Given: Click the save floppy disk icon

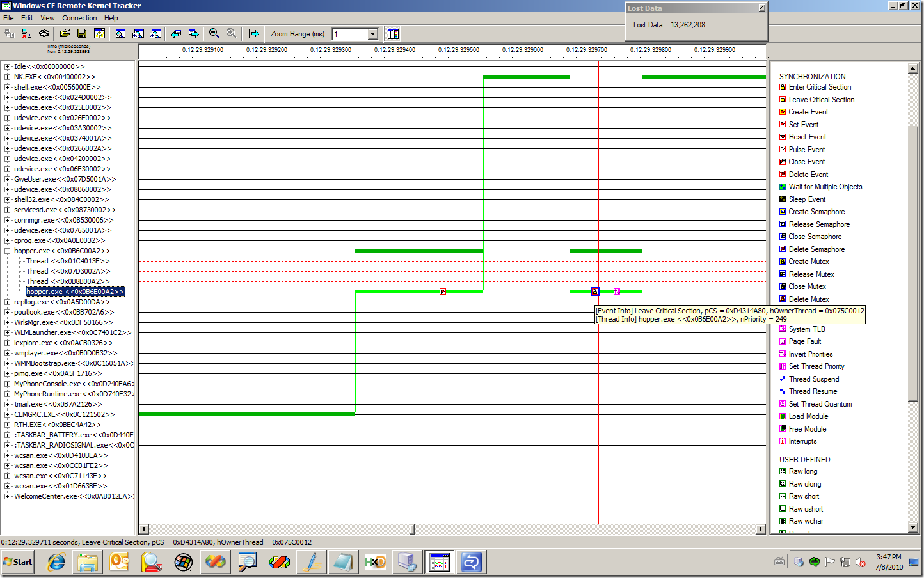Looking at the screenshot, I should coord(82,33).
